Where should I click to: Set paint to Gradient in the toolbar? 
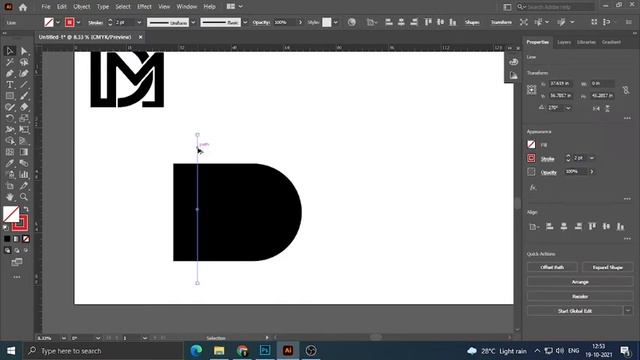[17, 239]
